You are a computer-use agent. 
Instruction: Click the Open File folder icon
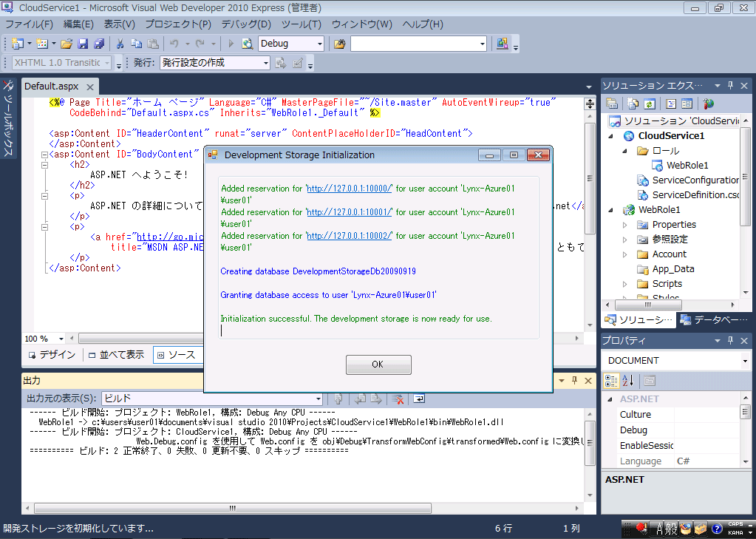pos(67,44)
